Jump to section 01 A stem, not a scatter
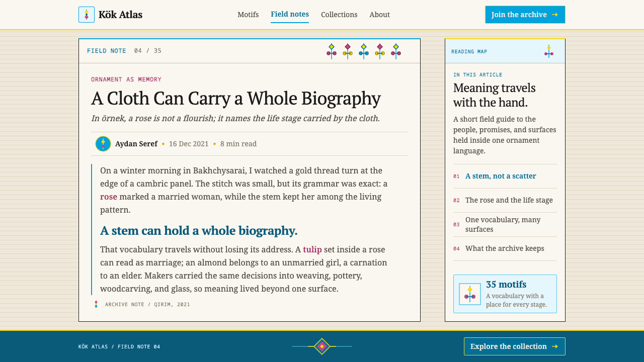The width and height of the screenshot is (644, 362). (505, 176)
